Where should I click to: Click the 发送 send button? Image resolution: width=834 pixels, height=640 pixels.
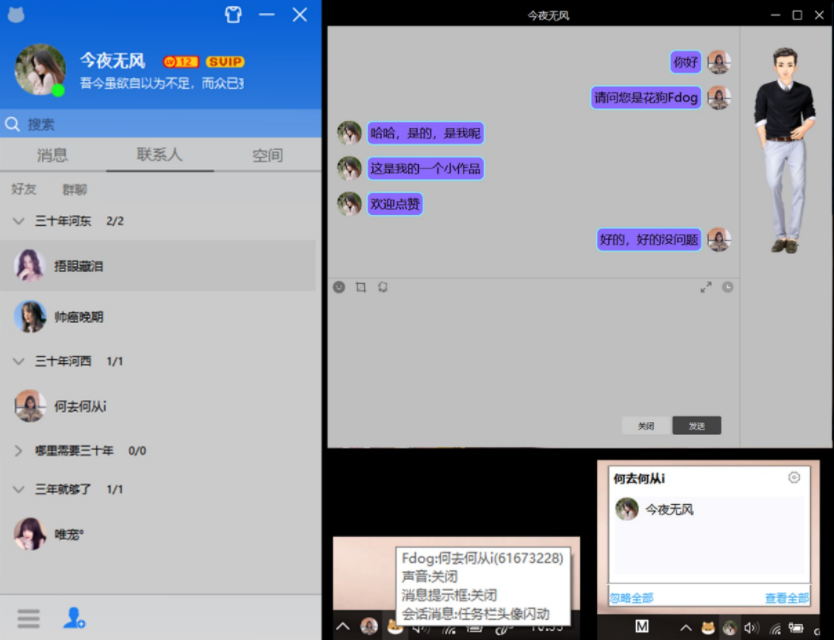click(697, 425)
